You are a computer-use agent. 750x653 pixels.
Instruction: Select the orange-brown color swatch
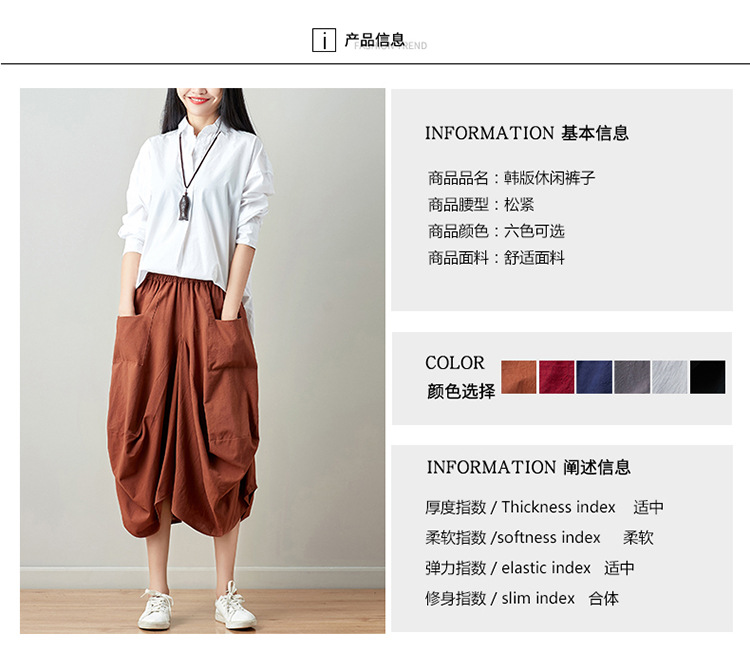pos(518,377)
